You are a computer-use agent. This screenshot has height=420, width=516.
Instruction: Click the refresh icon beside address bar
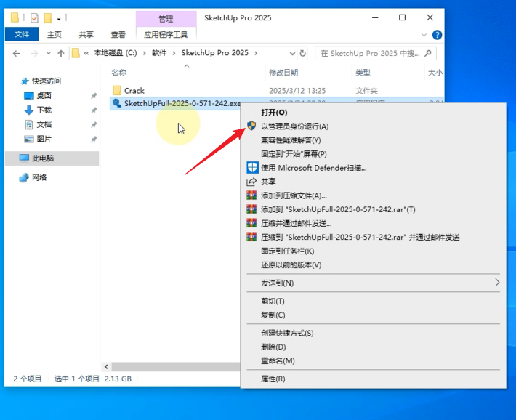tap(302, 53)
